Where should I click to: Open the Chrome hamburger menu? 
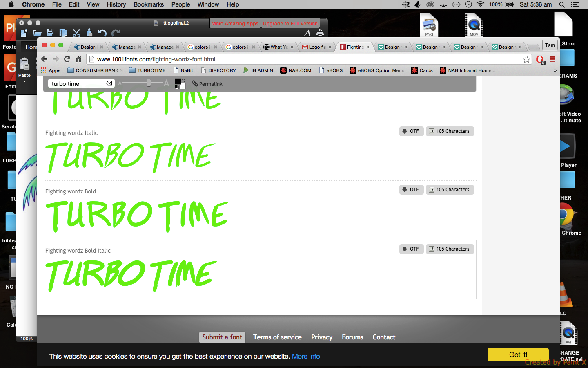pos(552,59)
